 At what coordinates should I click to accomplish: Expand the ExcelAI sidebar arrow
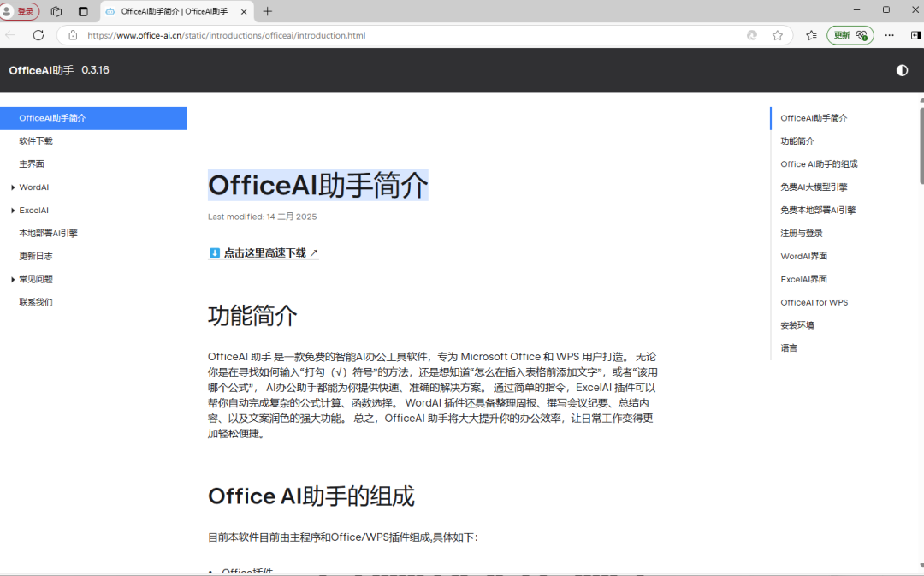click(13, 211)
